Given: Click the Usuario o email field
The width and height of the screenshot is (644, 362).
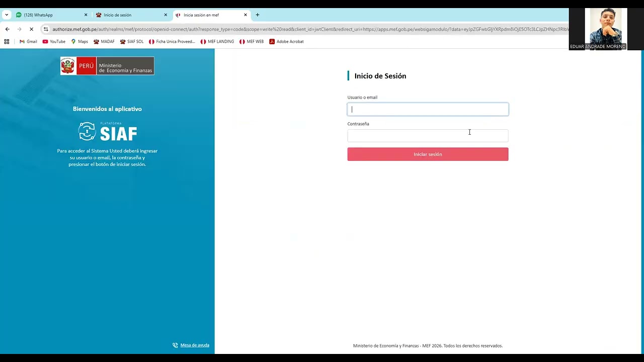Looking at the screenshot, I should tap(428, 109).
